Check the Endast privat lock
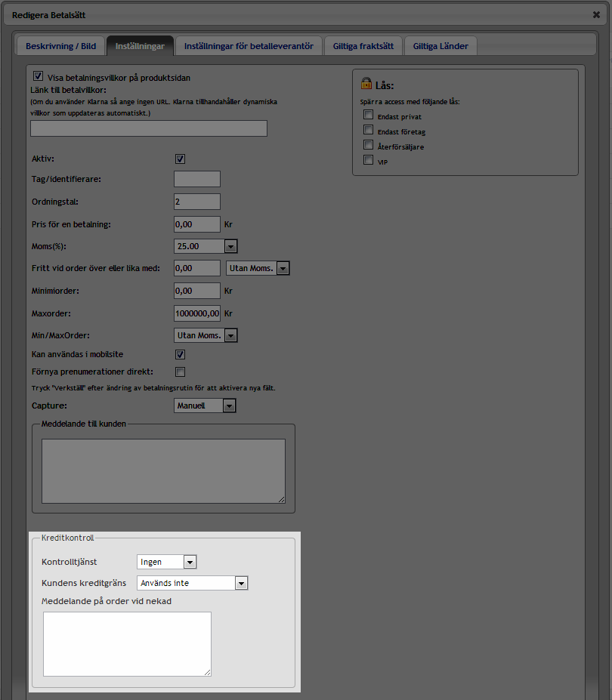Screen dimensions: 612x700 coord(368,115)
